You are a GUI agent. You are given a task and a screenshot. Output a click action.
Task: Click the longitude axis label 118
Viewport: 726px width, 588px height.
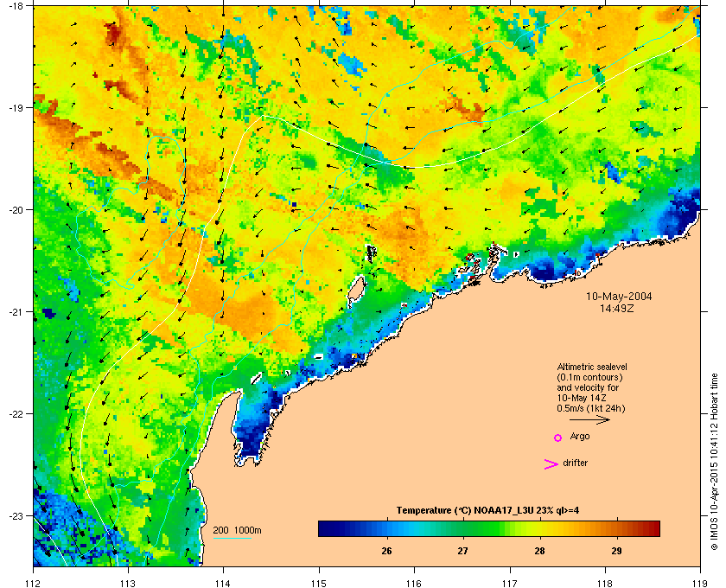click(605, 583)
